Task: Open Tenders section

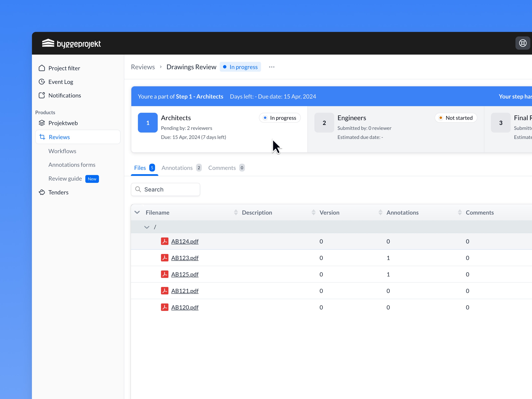Action: point(58,192)
